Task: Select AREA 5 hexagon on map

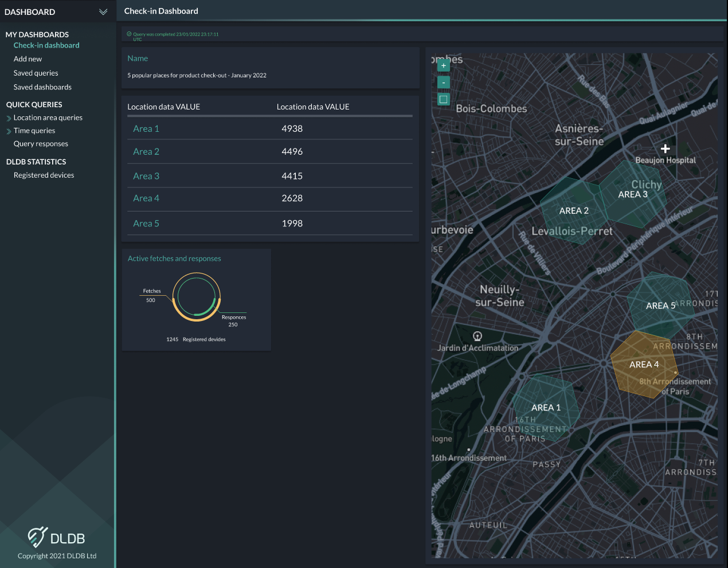Action: coord(660,305)
